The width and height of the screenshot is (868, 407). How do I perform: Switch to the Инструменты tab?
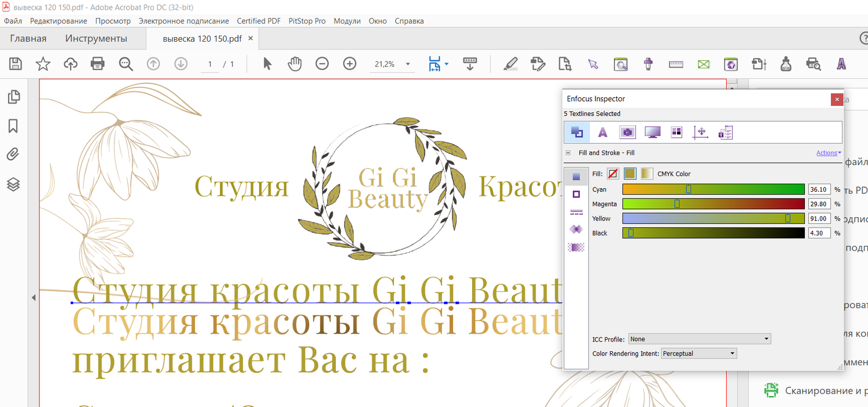[96, 39]
